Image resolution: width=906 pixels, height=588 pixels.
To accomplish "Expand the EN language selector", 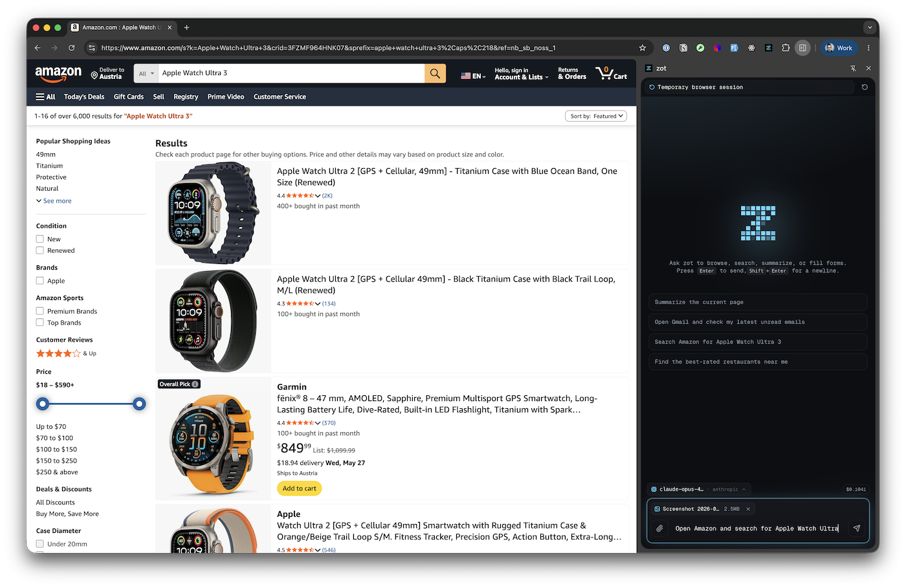I will pos(473,76).
